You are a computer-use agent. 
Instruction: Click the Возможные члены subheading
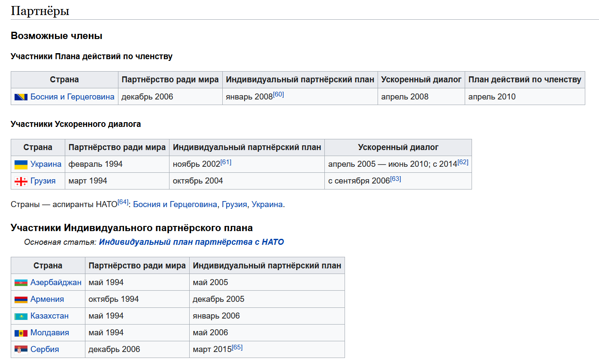(x=56, y=36)
